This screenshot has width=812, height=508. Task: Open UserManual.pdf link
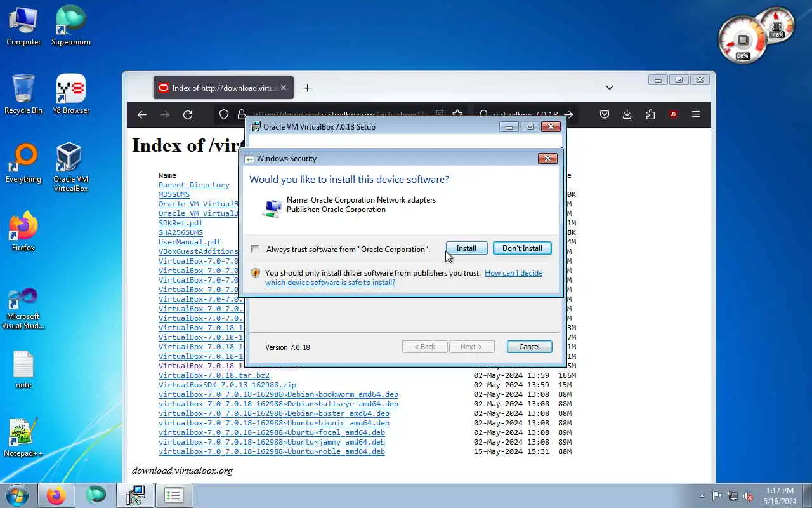click(x=190, y=242)
